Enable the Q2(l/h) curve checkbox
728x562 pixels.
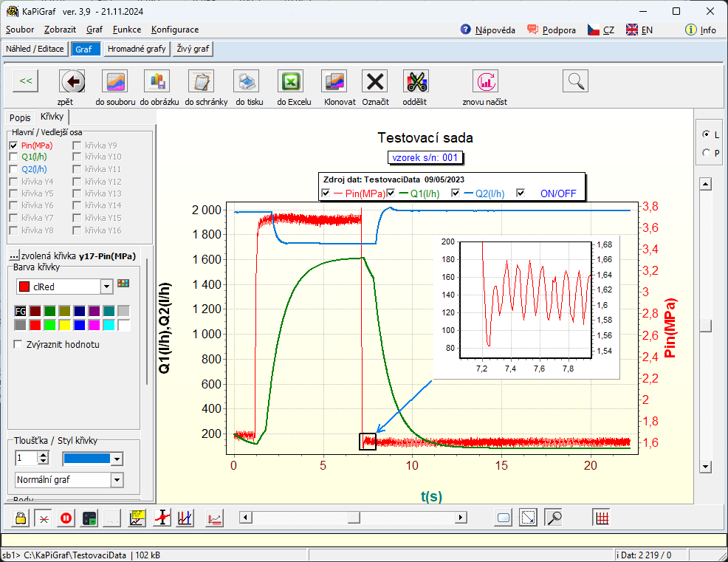[x=13, y=169]
